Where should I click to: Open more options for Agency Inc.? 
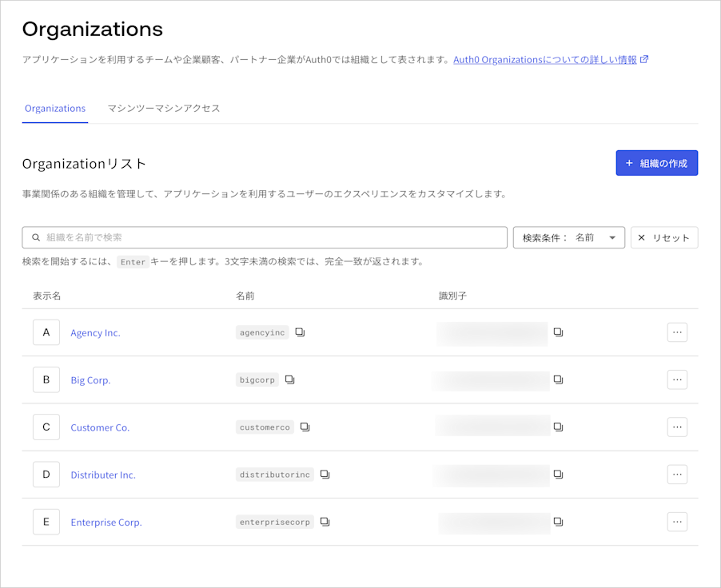[677, 332]
